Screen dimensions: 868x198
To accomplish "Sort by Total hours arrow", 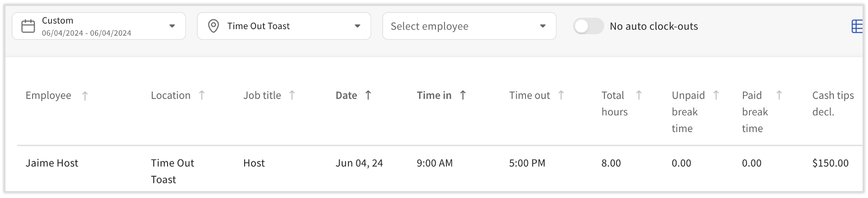I will (x=639, y=95).
